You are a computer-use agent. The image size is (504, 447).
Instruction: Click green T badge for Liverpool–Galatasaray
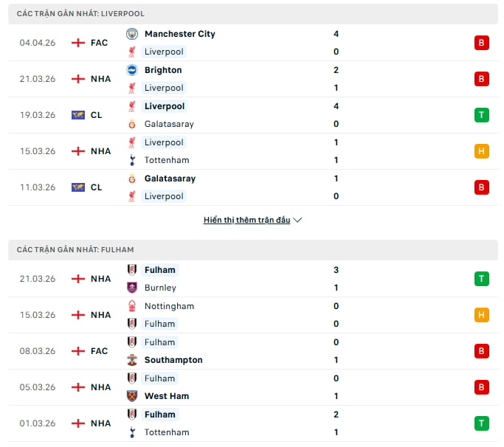[482, 115]
